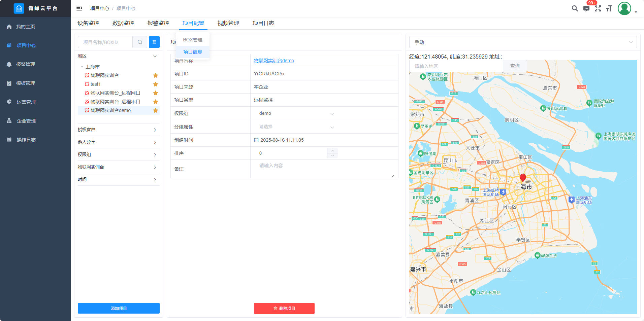Click the search magnifier icon in top bar
Image resolution: width=644 pixels, height=321 pixels.
pyautogui.click(x=575, y=8)
